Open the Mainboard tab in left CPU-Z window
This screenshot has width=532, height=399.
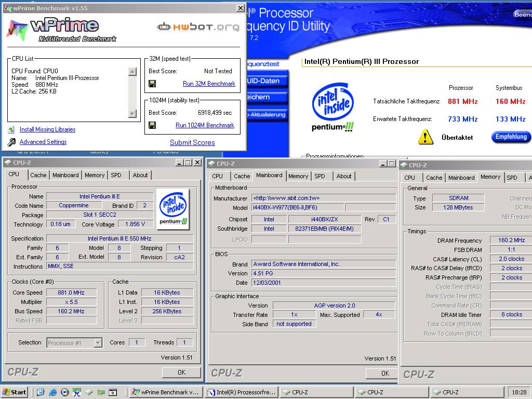(65, 175)
